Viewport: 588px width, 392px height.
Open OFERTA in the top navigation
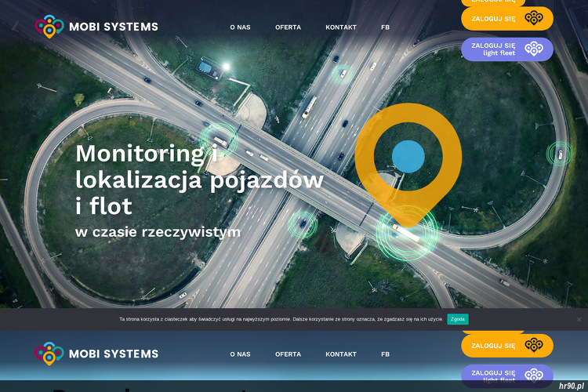(x=288, y=27)
